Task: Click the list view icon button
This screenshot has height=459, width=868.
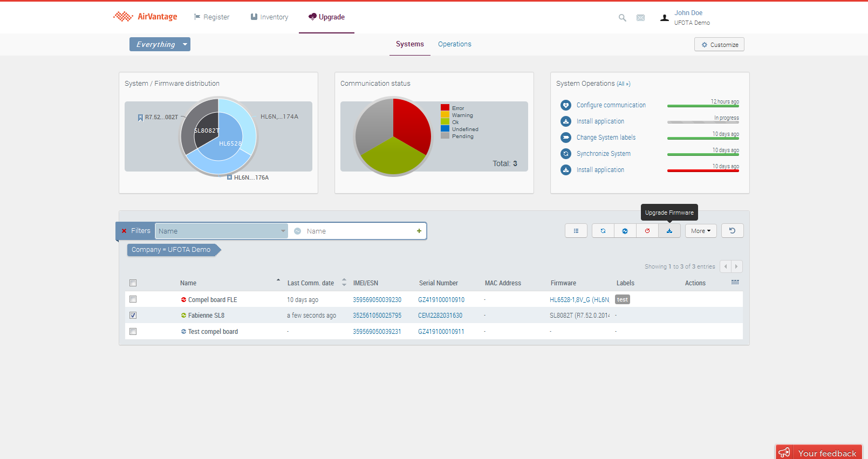Action: (x=576, y=231)
